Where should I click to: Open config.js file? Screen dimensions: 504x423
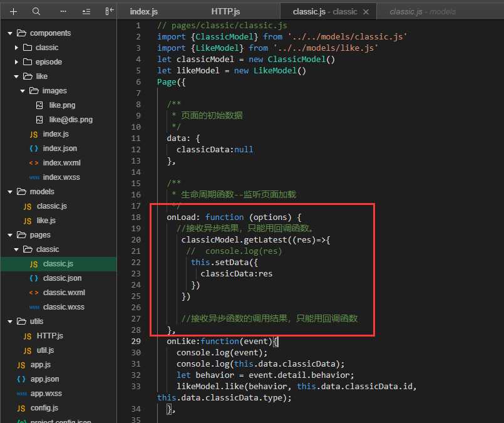click(44, 408)
